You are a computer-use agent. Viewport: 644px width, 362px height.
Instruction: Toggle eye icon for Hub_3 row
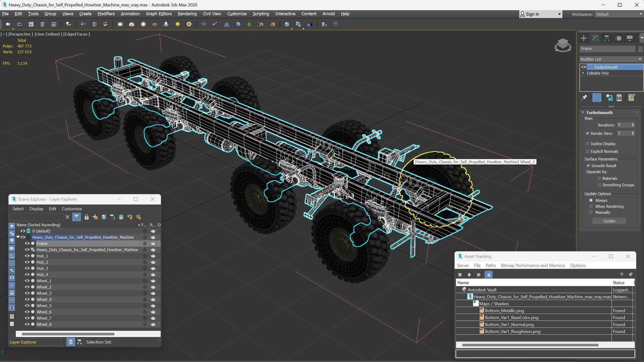click(x=27, y=268)
